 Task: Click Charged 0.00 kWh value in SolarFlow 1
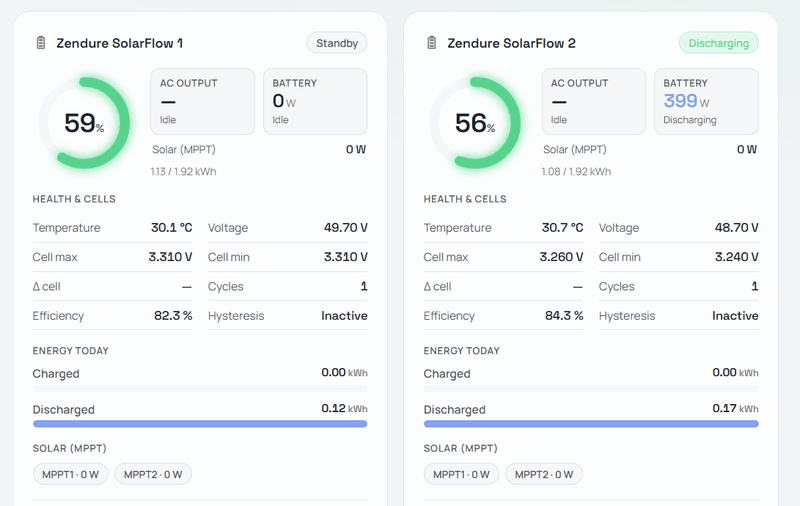[x=344, y=373]
